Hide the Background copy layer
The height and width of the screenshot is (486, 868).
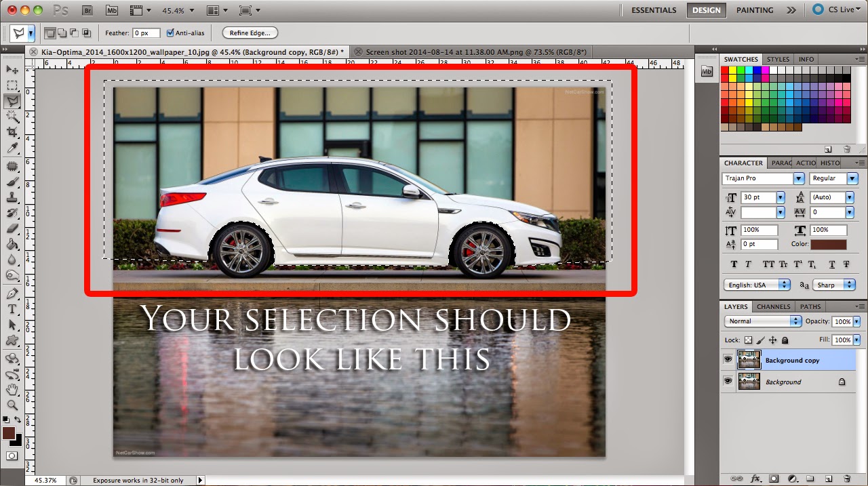click(x=728, y=359)
